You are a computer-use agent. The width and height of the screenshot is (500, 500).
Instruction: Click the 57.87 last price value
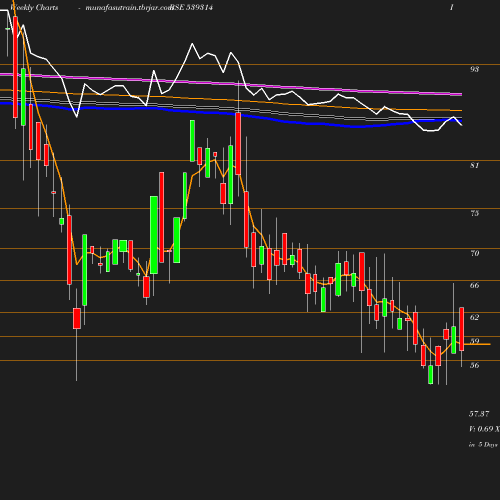pyautogui.click(x=479, y=414)
